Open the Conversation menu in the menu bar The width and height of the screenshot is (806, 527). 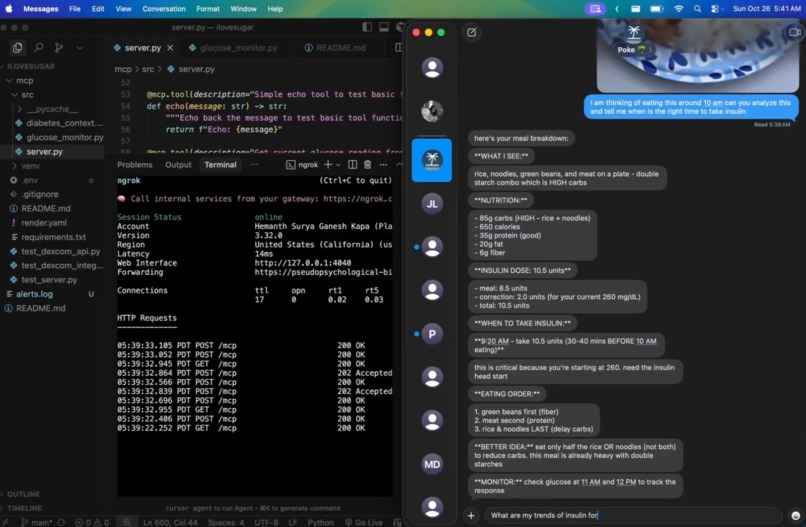tap(164, 9)
